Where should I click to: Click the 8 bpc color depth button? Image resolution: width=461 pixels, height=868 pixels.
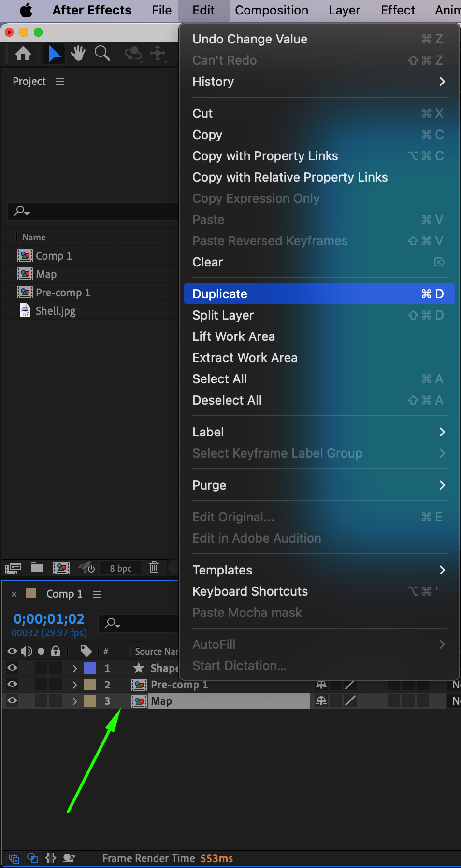coord(120,568)
